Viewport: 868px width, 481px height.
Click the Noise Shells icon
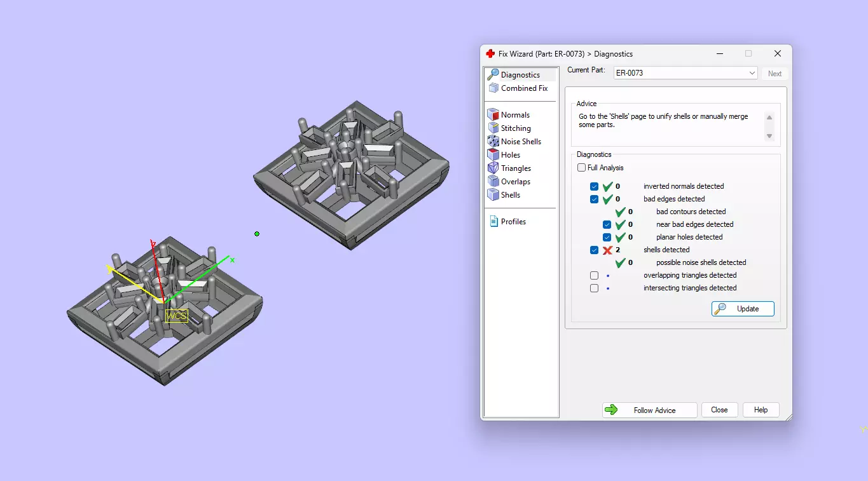pos(493,141)
